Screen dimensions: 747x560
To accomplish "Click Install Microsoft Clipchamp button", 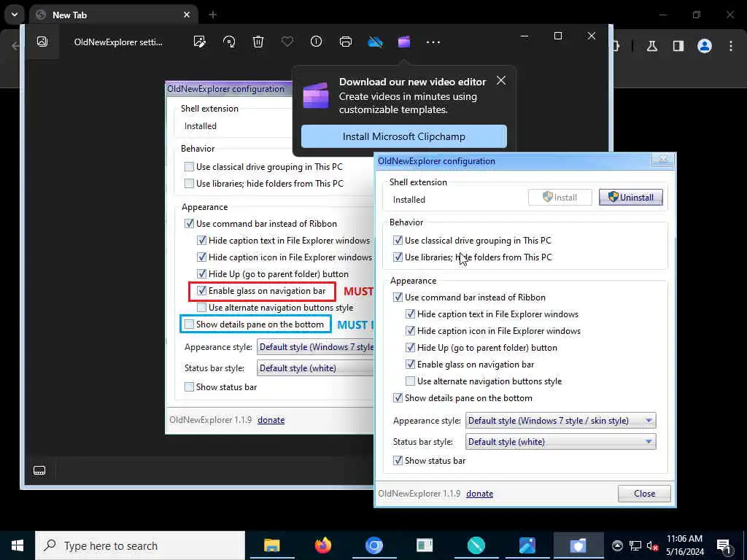I will (x=404, y=136).
